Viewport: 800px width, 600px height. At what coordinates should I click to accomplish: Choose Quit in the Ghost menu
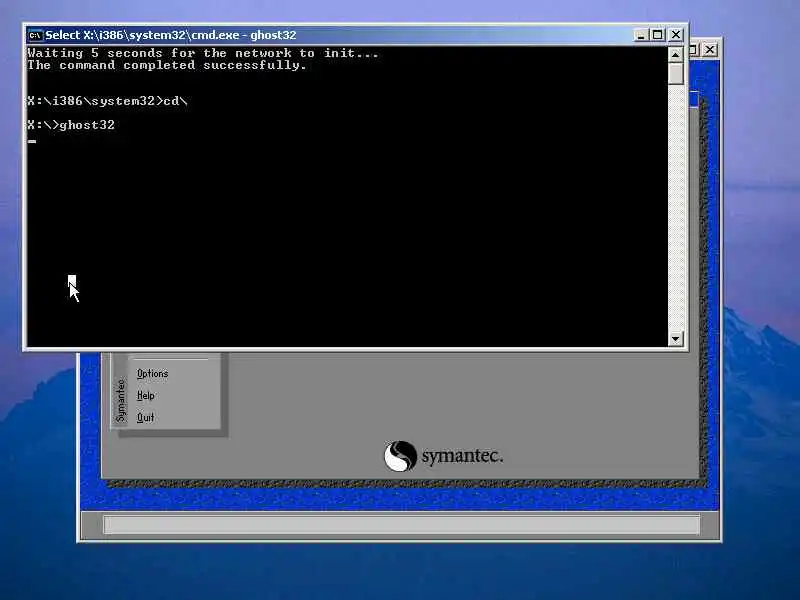[145, 417]
